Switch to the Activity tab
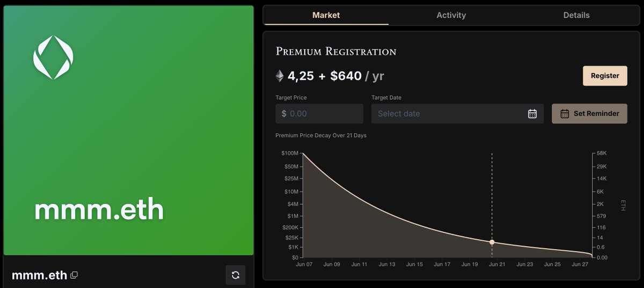 pyautogui.click(x=451, y=15)
